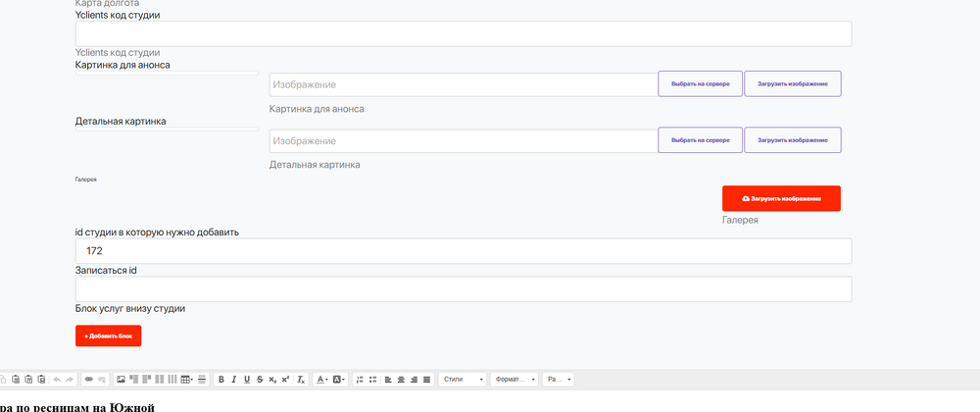Insert a link with the link icon
Screen dimensions: 980x412
click(x=88, y=379)
